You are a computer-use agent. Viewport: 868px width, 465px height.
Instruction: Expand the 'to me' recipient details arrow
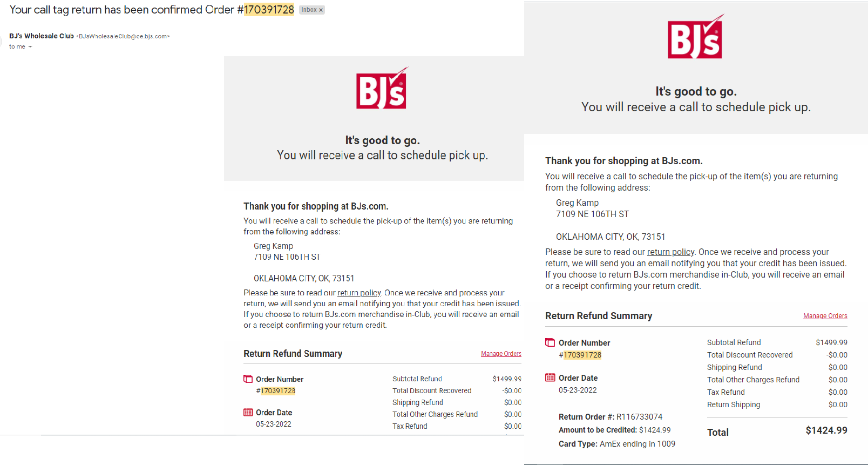[x=30, y=47]
